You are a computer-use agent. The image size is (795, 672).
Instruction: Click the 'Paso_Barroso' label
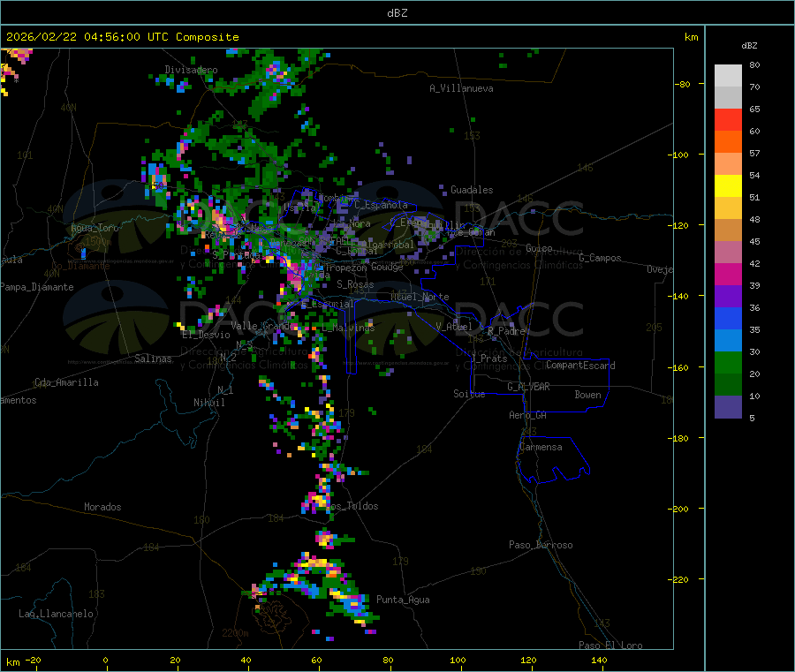[x=541, y=545]
